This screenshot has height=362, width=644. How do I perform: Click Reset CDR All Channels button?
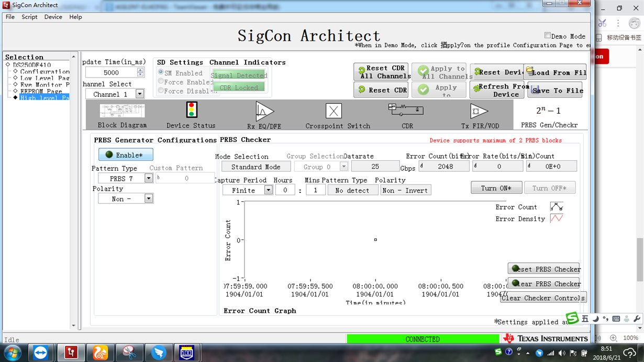tap(381, 72)
